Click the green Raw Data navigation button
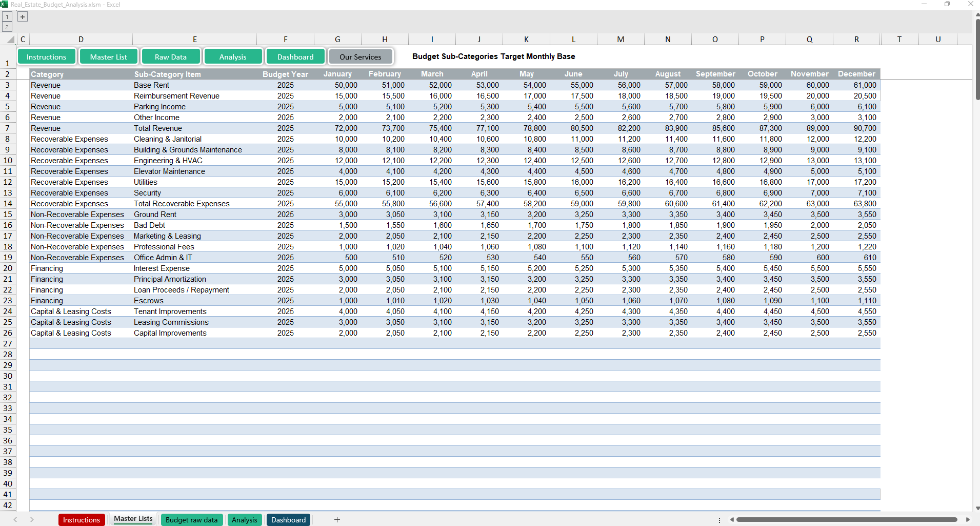This screenshot has height=526, width=980. [171, 57]
